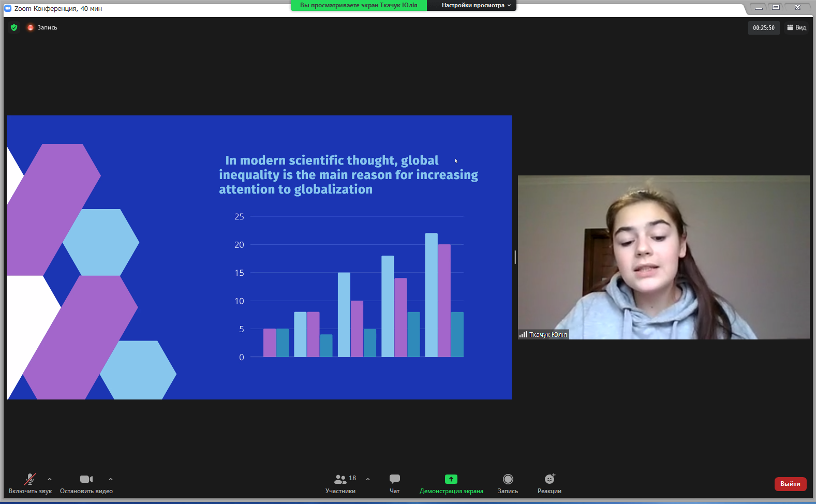Open the Участники participants panel
The height and width of the screenshot is (504, 816).
340,484
